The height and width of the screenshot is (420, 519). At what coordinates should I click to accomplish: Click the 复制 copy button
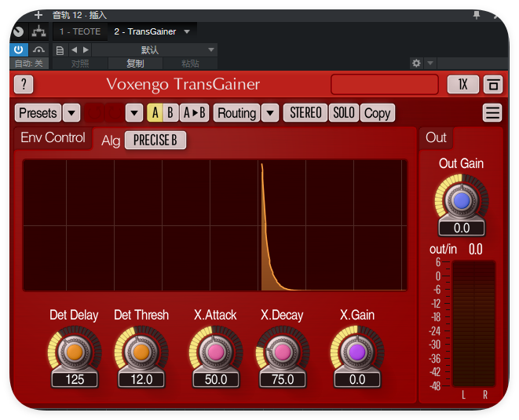(x=135, y=64)
